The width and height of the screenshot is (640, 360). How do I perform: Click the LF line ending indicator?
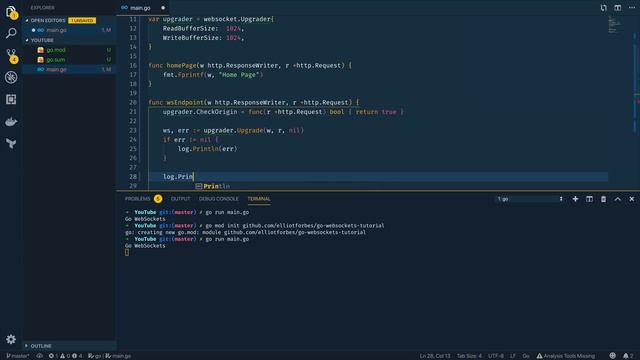[513, 356]
